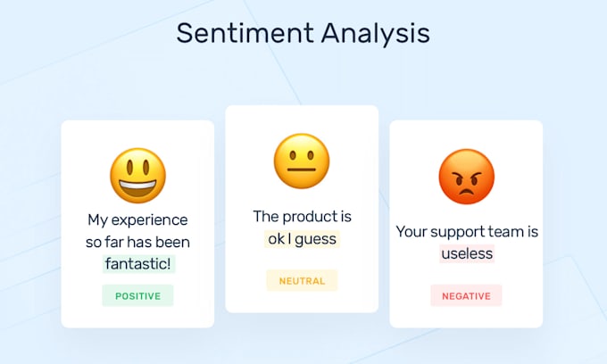The width and height of the screenshot is (607, 364).
Task: Select the yellow NEUTRAL sentiment badge
Action: pyautogui.click(x=302, y=280)
